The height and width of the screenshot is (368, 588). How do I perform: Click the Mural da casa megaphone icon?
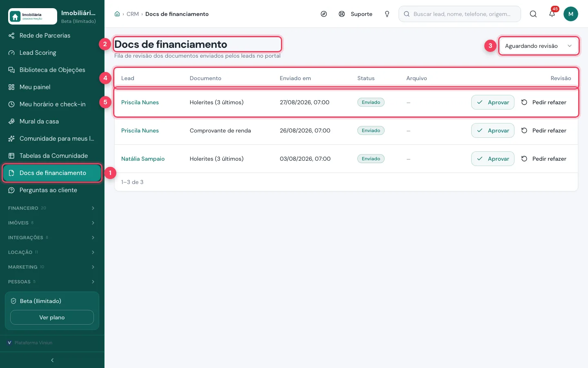[11, 121]
